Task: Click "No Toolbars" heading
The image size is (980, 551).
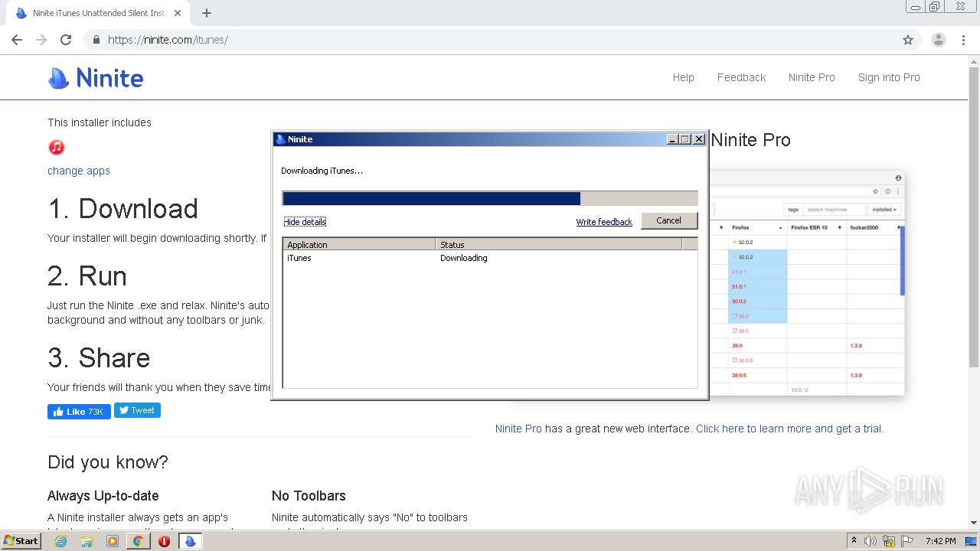Action: [x=309, y=496]
